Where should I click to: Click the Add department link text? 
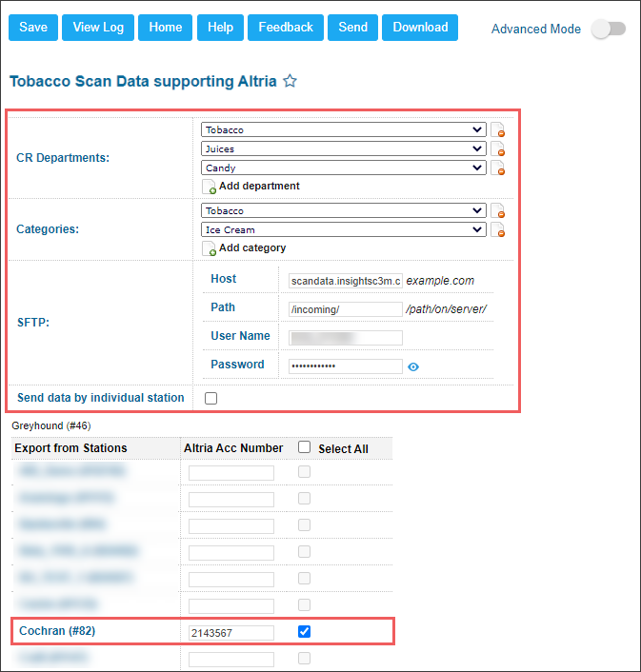(x=259, y=186)
